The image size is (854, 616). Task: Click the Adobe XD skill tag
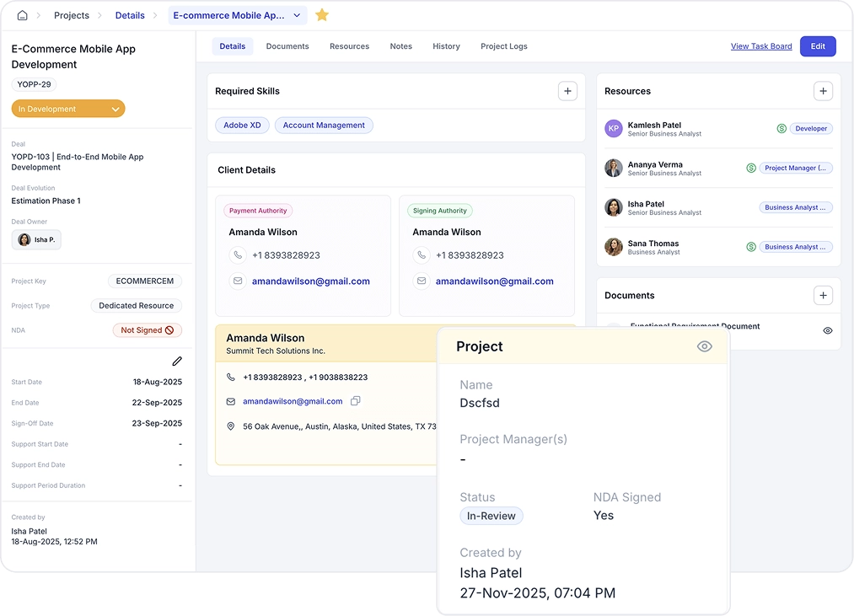pyautogui.click(x=242, y=126)
